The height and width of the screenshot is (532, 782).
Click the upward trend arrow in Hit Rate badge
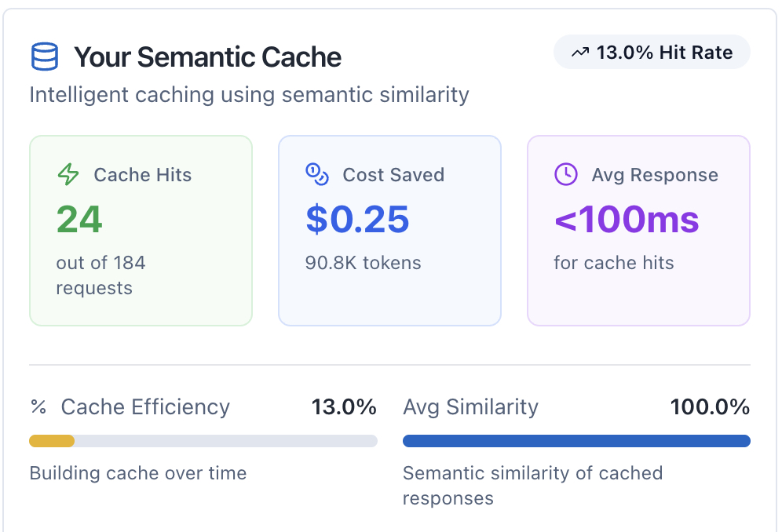(579, 52)
